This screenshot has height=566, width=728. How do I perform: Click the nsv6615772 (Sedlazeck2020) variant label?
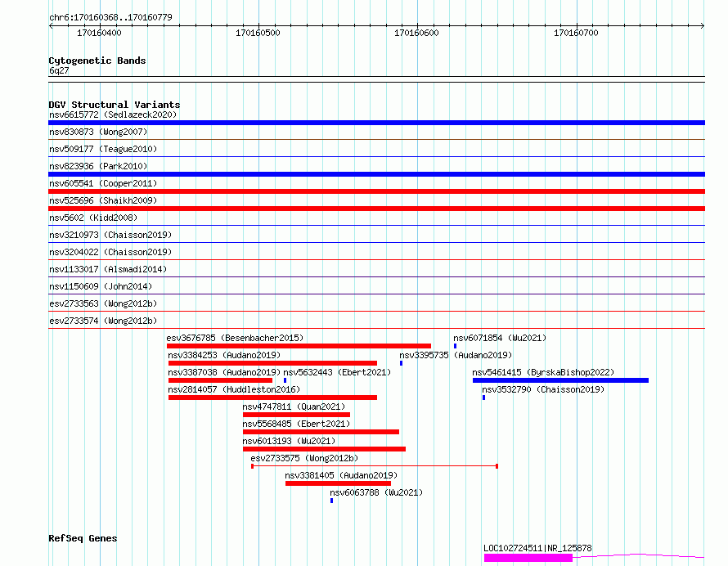click(113, 115)
